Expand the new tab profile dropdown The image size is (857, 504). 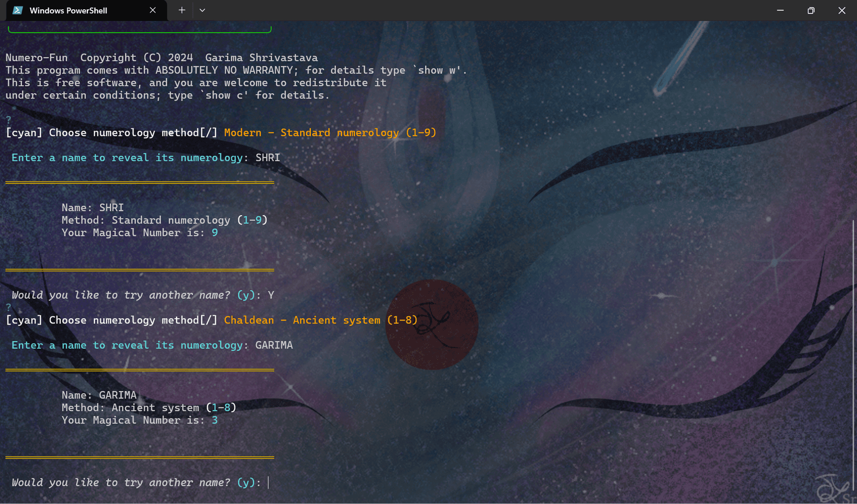point(202,10)
